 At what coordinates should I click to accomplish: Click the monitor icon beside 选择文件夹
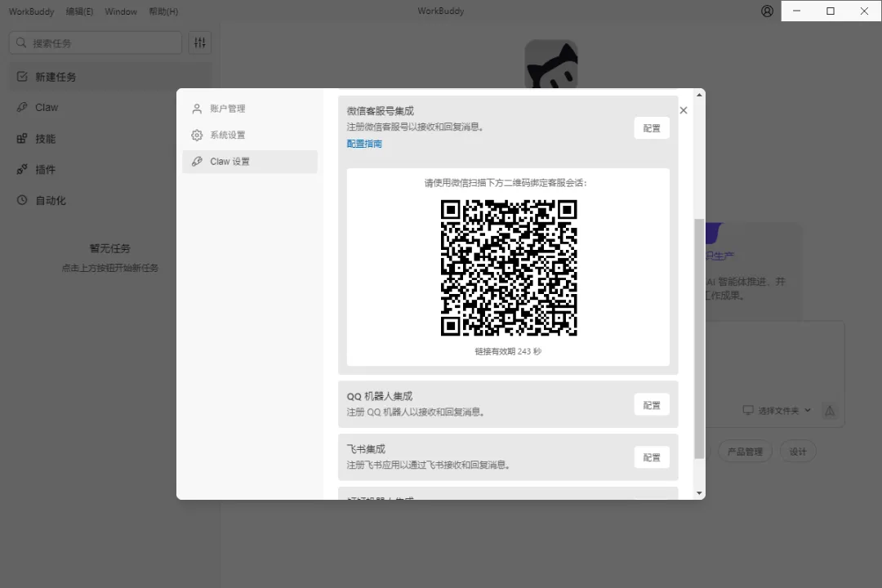pyautogui.click(x=748, y=410)
